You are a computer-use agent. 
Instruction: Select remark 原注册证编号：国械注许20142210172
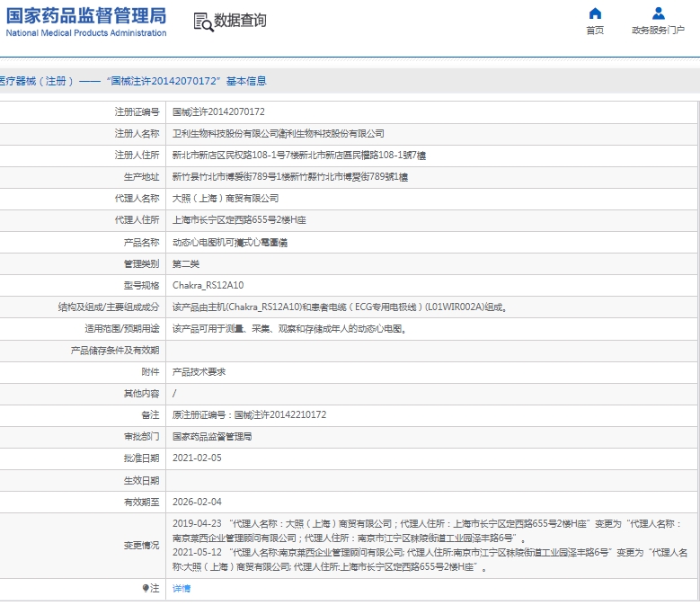click(x=249, y=414)
